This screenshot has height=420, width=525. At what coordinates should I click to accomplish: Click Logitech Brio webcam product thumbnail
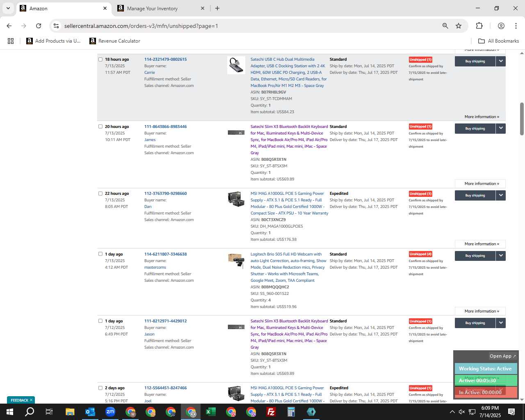pos(236,260)
